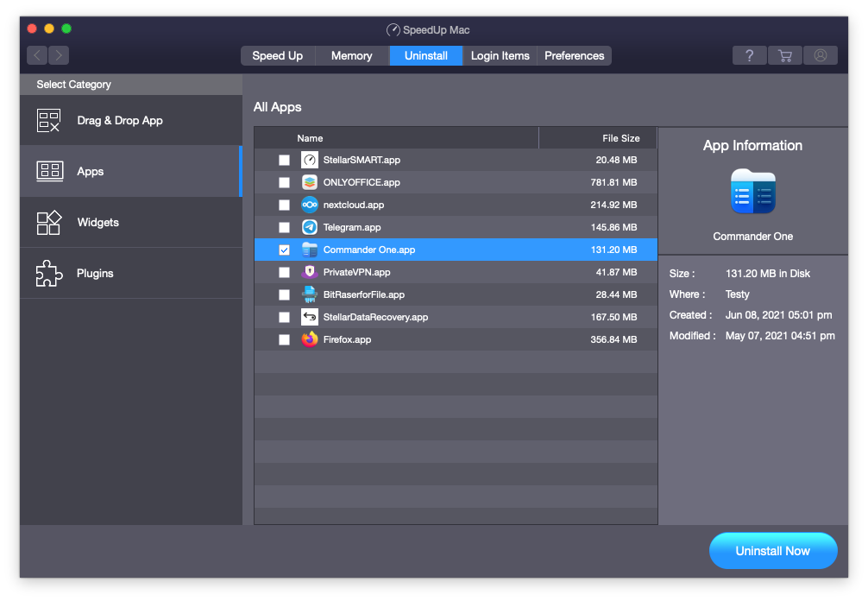Click the back navigation arrow
This screenshot has width=868, height=601.
36,55
